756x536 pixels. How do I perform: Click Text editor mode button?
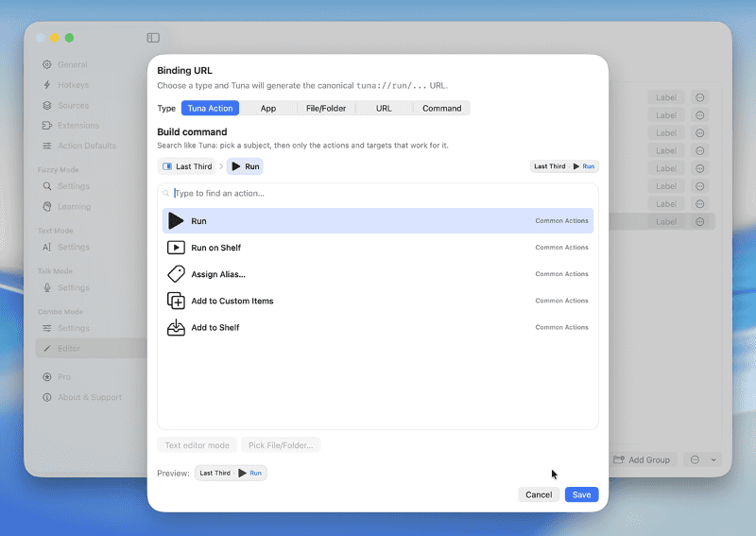(198, 445)
